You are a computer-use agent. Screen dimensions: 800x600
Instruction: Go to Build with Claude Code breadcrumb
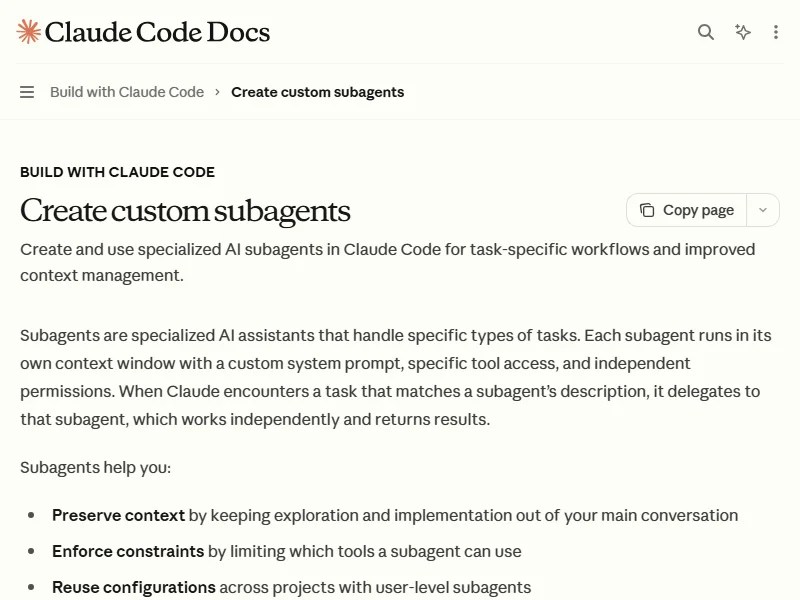(127, 92)
